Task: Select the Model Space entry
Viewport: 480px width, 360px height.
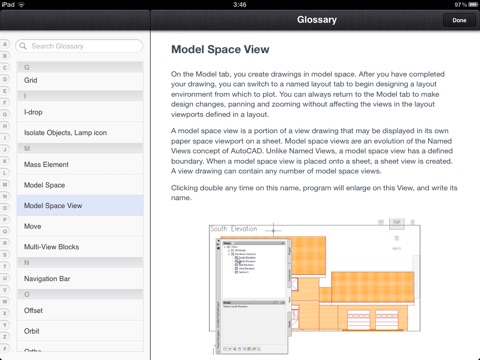Action: [80, 185]
